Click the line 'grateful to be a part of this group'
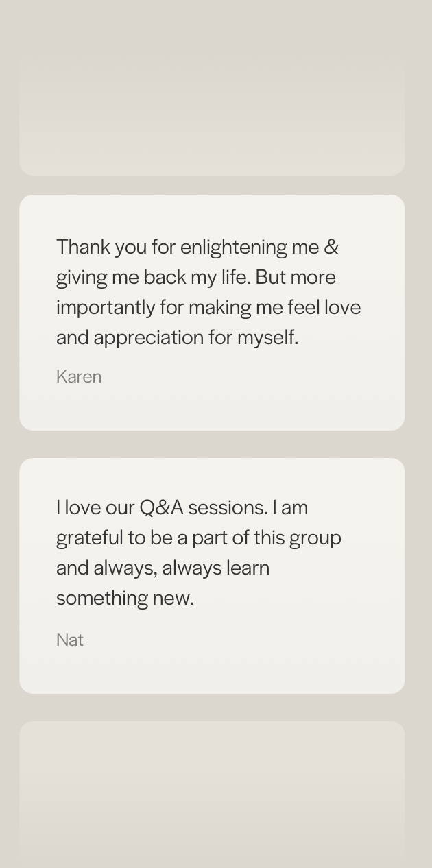432x868 pixels. (199, 538)
